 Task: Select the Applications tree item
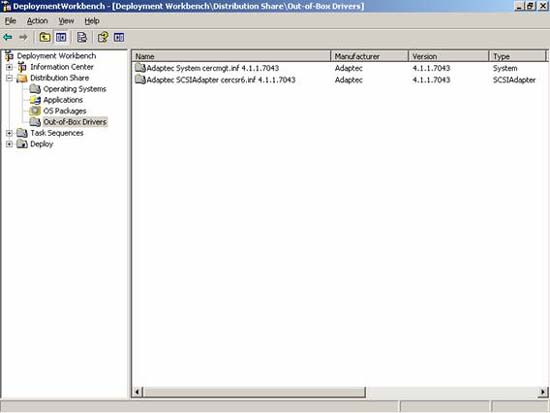(x=63, y=100)
